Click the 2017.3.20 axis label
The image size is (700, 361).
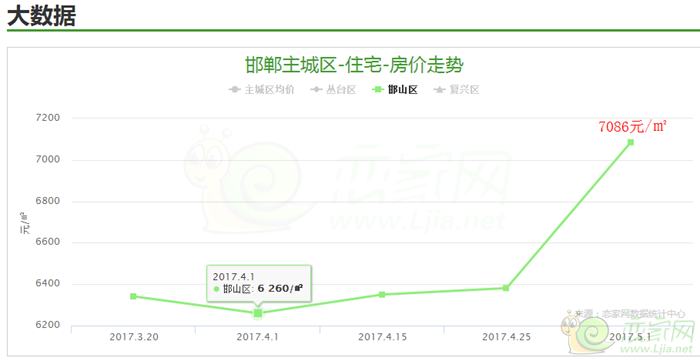tap(134, 337)
